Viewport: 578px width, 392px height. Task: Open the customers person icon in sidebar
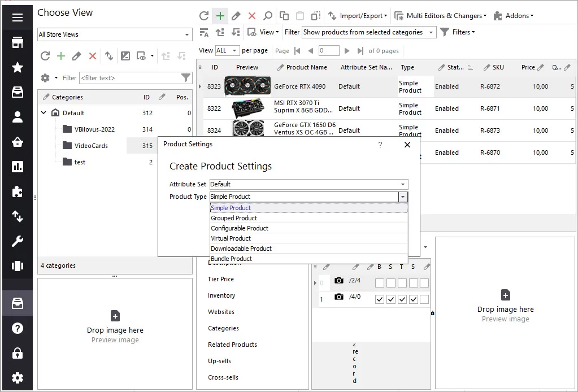point(18,117)
